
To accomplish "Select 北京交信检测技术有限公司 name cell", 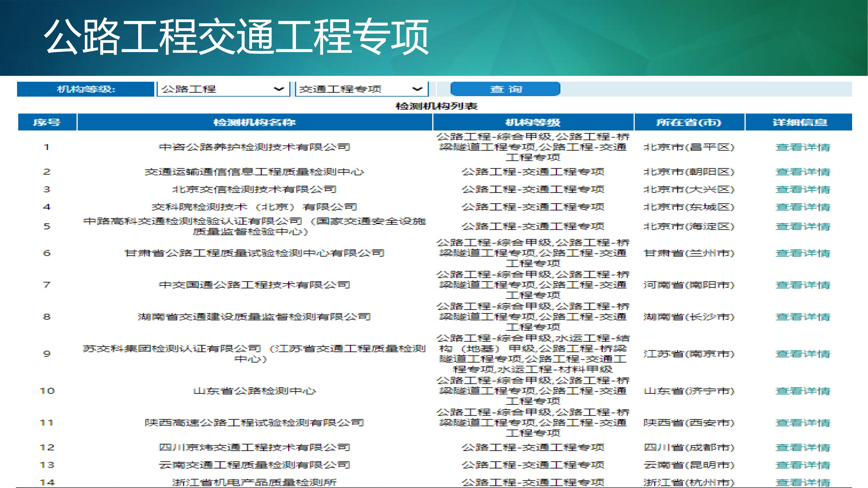I will pyautogui.click(x=254, y=189).
